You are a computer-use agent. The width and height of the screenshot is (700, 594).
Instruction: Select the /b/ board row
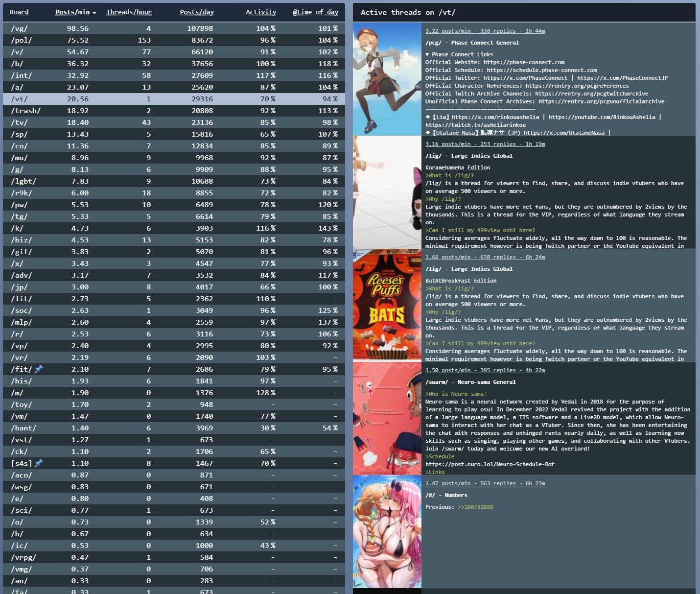point(174,64)
